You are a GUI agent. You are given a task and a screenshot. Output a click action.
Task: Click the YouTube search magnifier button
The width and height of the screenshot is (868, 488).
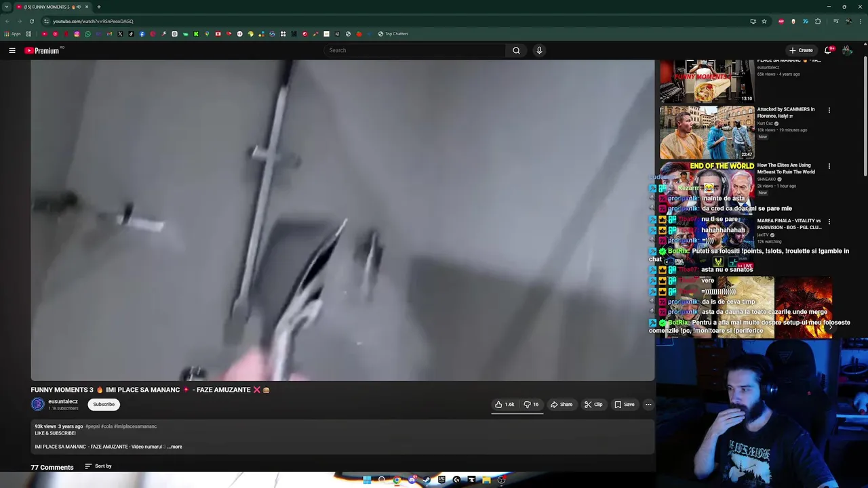tap(516, 50)
